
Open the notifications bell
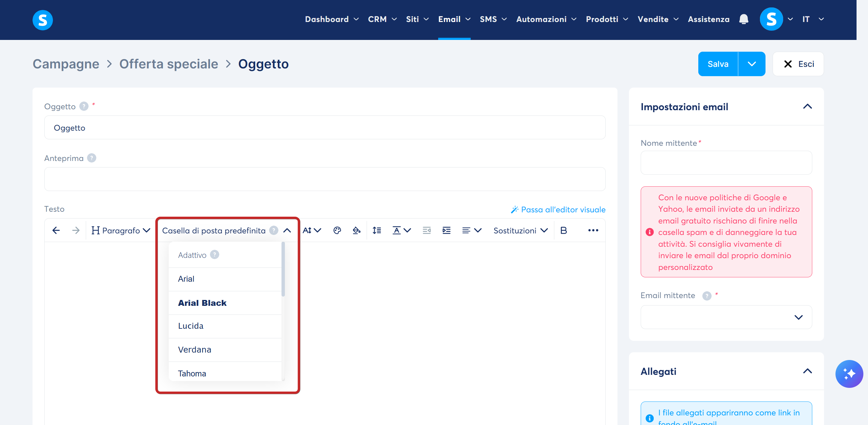[743, 19]
